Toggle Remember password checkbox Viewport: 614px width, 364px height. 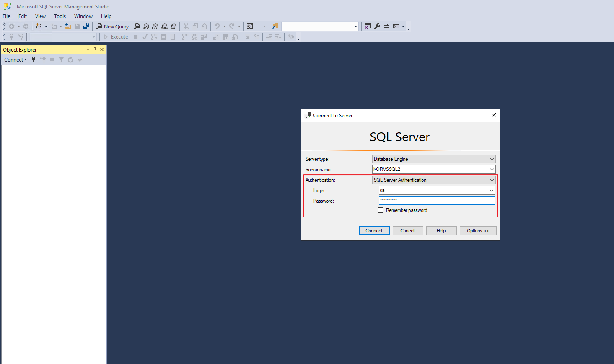click(381, 210)
